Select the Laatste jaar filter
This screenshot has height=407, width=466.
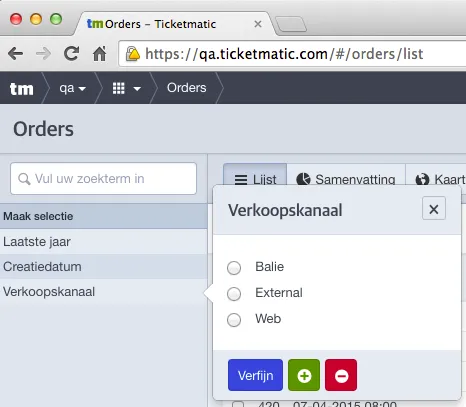pos(103,241)
